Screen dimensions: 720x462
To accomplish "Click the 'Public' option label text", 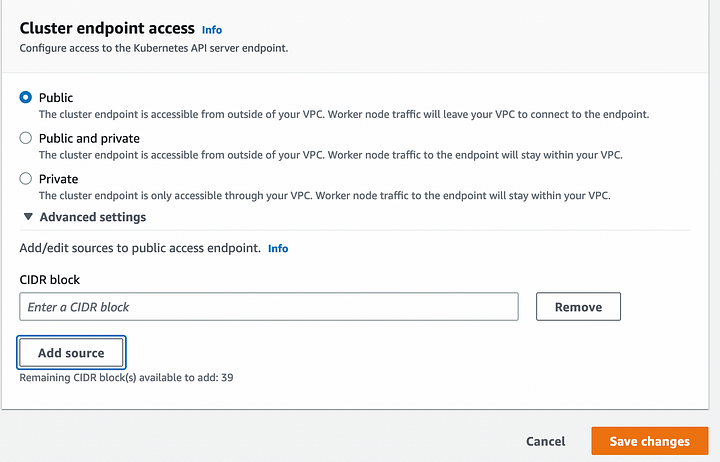I will [56, 97].
